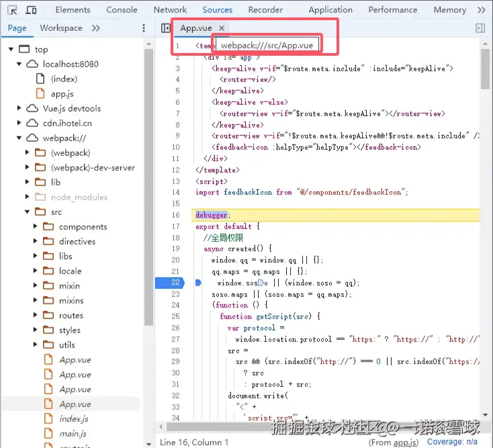
Task: Click the Vue.js devtools cloud icon
Action: 32,108
